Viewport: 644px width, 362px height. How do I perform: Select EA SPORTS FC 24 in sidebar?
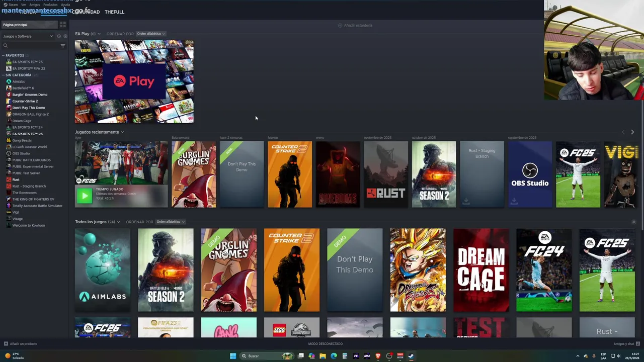point(27,127)
